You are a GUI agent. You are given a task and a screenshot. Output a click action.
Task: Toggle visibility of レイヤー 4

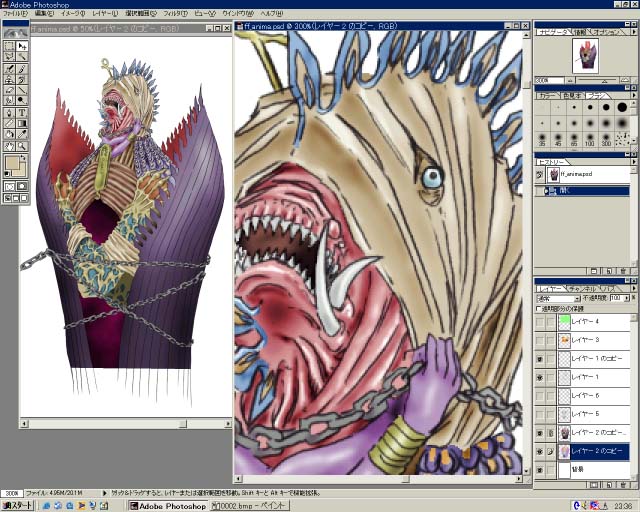pyautogui.click(x=540, y=323)
